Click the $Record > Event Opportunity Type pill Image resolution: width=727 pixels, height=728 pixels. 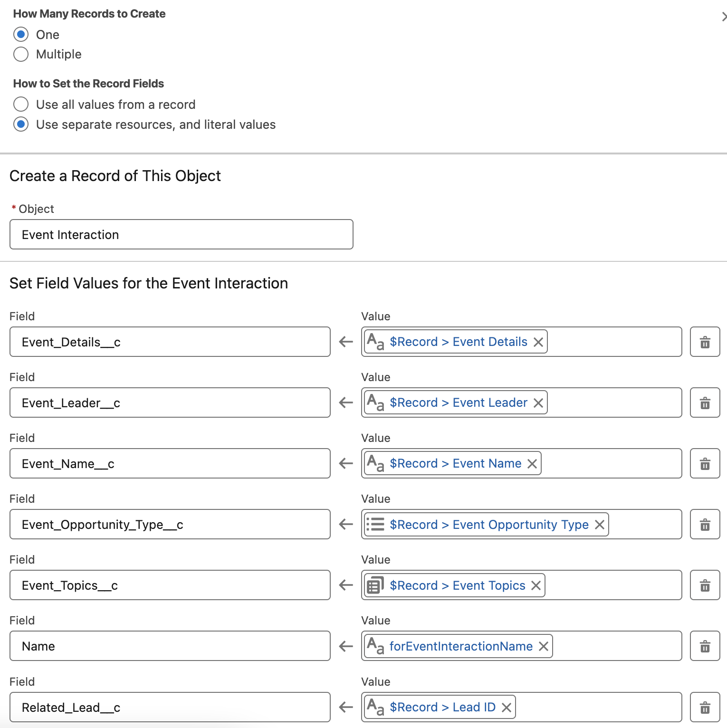click(488, 525)
